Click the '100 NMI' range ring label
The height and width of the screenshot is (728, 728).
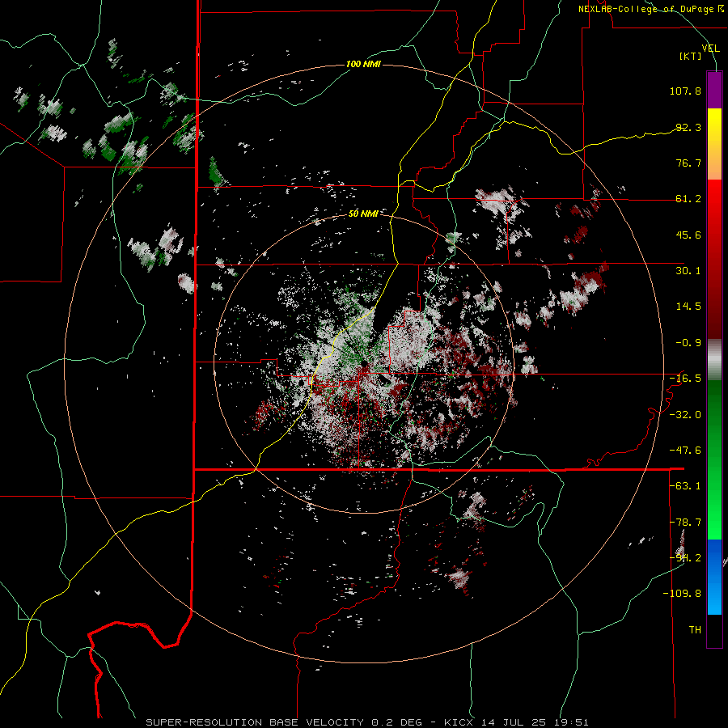click(363, 64)
